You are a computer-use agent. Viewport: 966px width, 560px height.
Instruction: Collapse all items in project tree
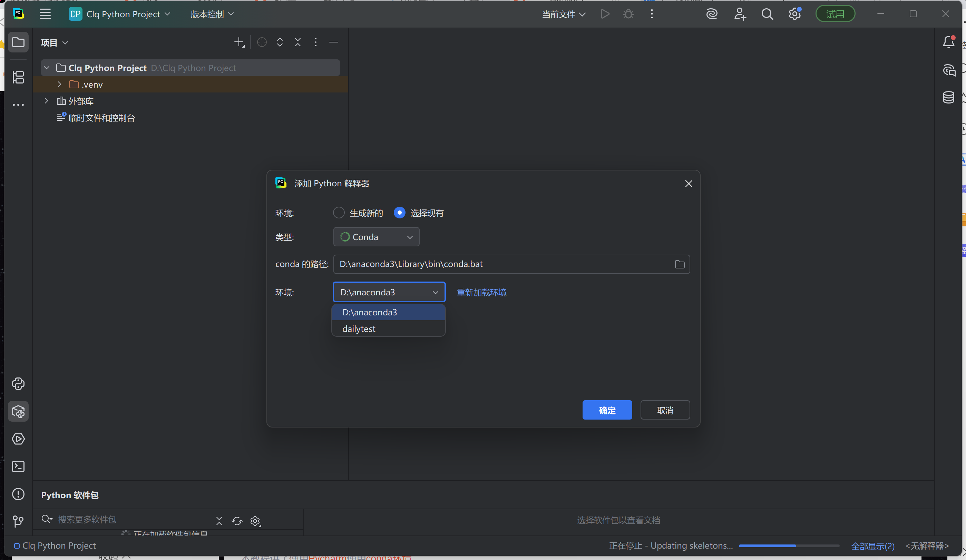298,42
